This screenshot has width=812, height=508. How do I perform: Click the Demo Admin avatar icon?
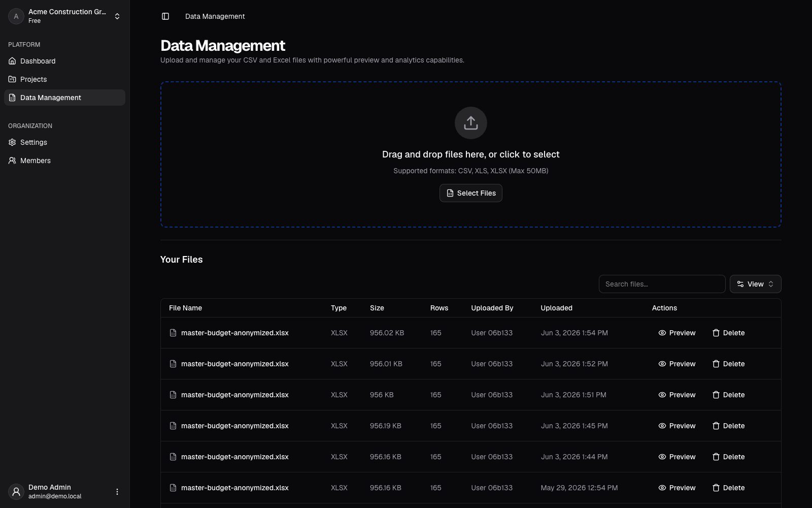pyautogui.click(x=16, y=492)
